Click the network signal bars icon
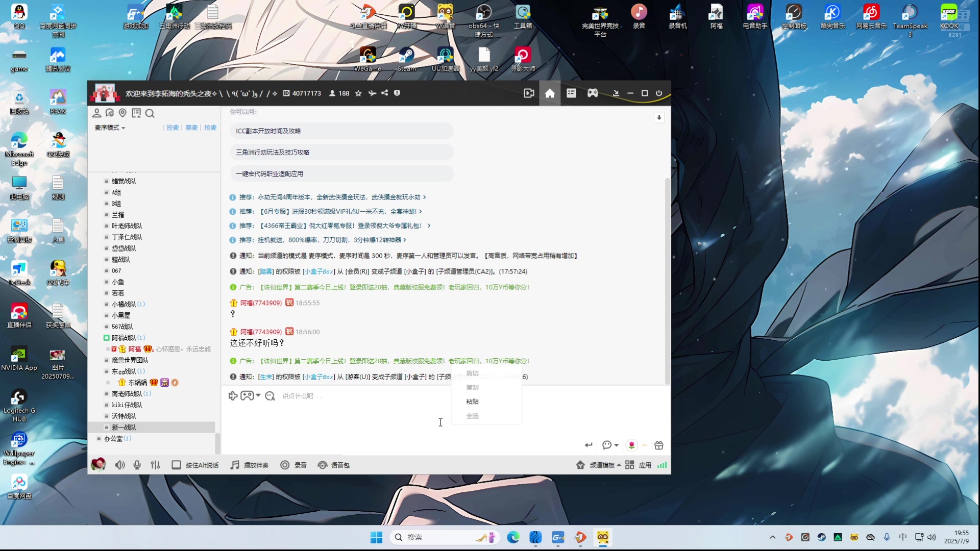The height and width of the screenshot is (551, 980). pos(662,465)
